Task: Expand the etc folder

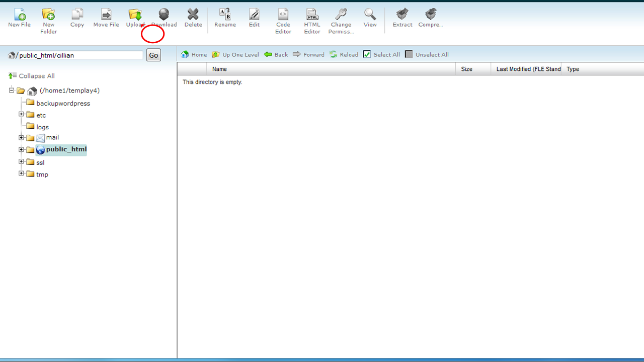Action: pyautogui.click(x=21, y=114)
